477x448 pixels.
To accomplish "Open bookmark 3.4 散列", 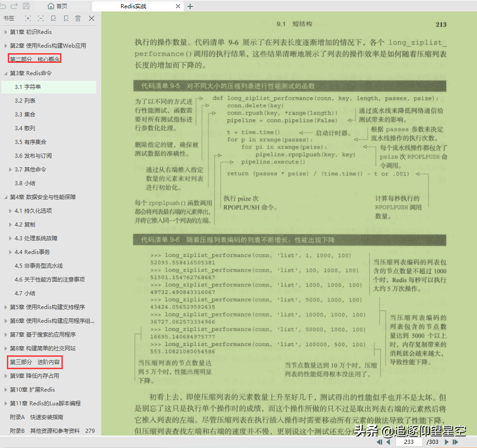I will (x=25, y=128).
